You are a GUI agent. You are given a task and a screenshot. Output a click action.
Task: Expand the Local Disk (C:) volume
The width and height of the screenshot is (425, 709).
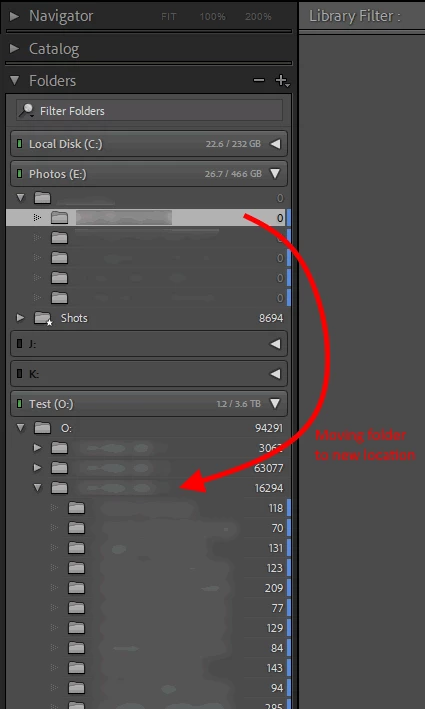click(x=275, y=144)
